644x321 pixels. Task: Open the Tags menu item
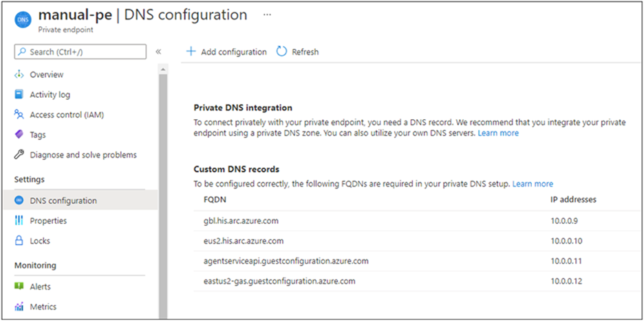coord(38,135)
